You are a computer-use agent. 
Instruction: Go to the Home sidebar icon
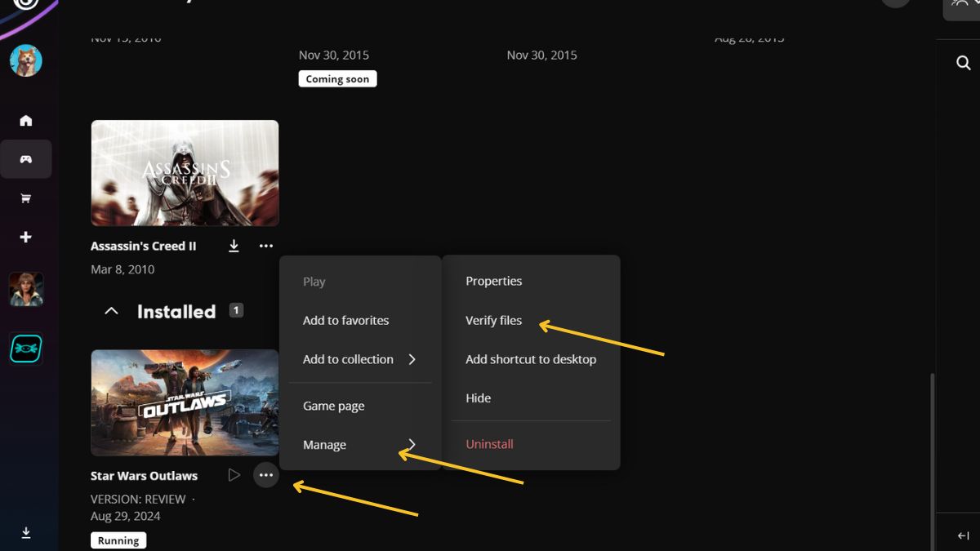tap(26, 120)
